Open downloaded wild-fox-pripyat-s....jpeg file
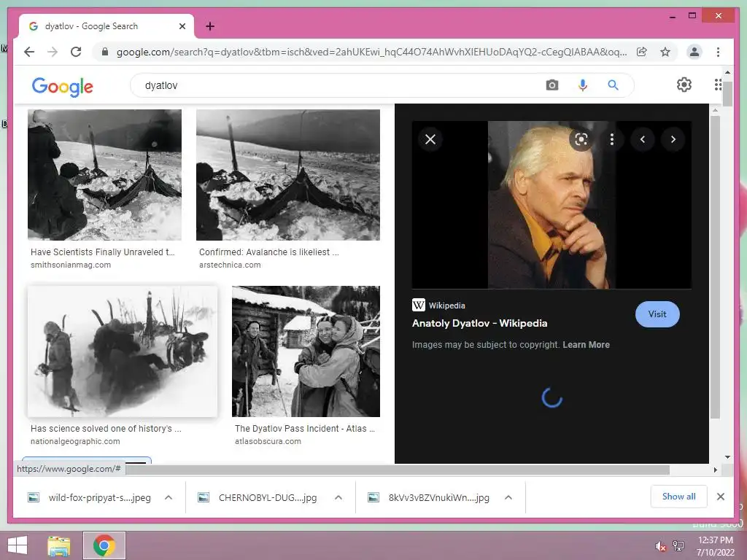The height and width of the screenshot is (560, 747). 89,497
